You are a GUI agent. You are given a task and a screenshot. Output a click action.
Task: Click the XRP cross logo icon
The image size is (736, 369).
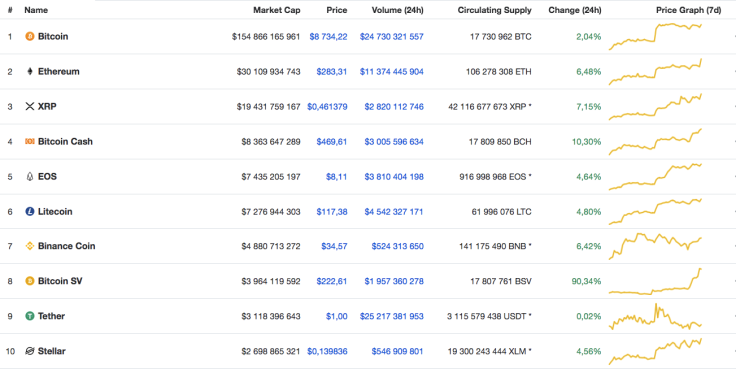pos(30,107)
